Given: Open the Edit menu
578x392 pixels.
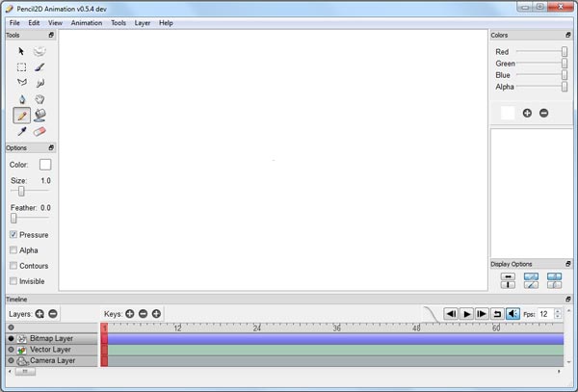Looking at the screenshot, I should (x=34, y=23).
